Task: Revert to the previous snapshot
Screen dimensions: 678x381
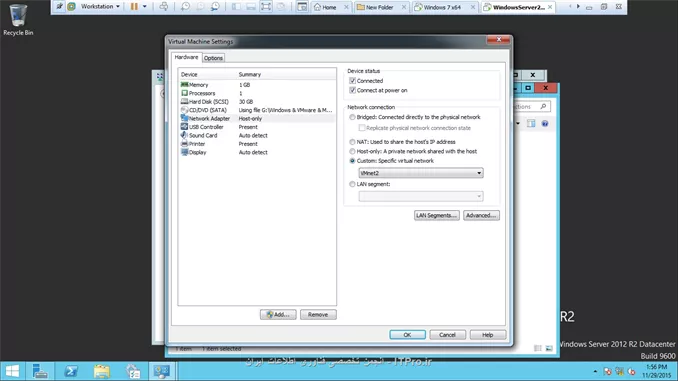Action: point(200,6)
